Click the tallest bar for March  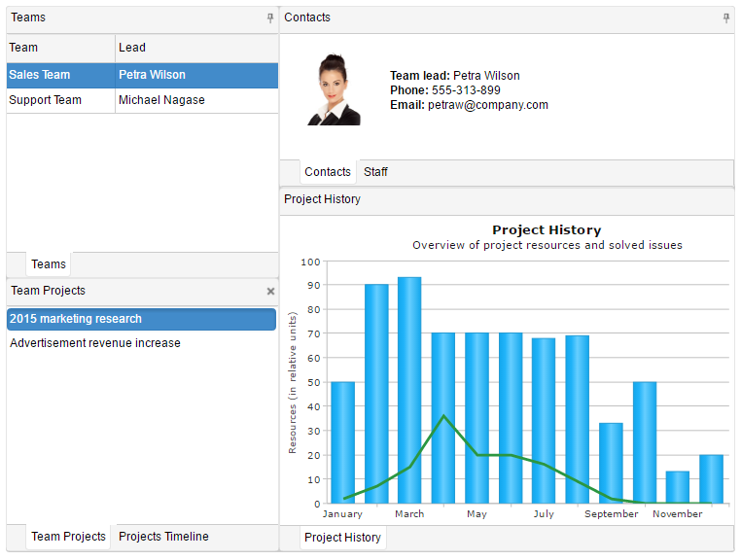[409, 389]
